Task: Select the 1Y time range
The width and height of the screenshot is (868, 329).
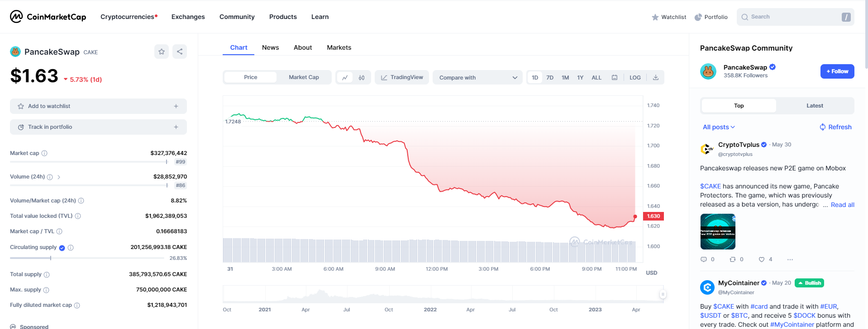Action: [580, 77]
